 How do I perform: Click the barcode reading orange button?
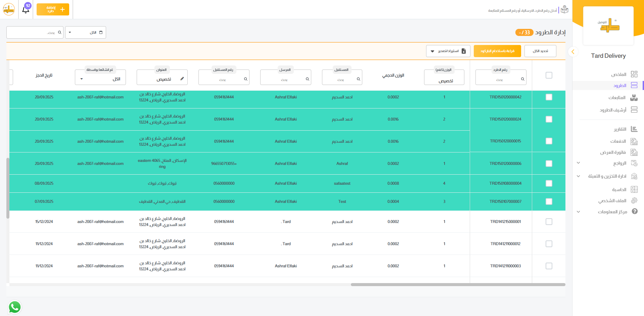pyautogui.click(x=497, y=51)
